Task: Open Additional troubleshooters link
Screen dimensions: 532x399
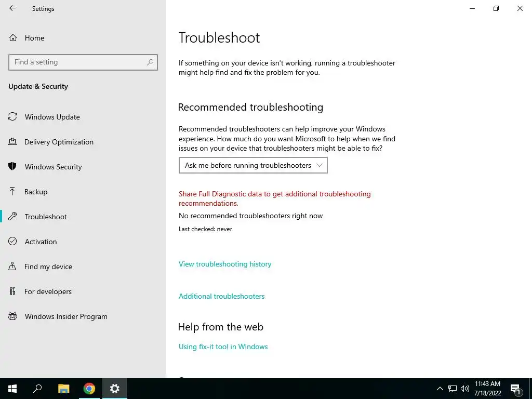Action: (221, 296)
